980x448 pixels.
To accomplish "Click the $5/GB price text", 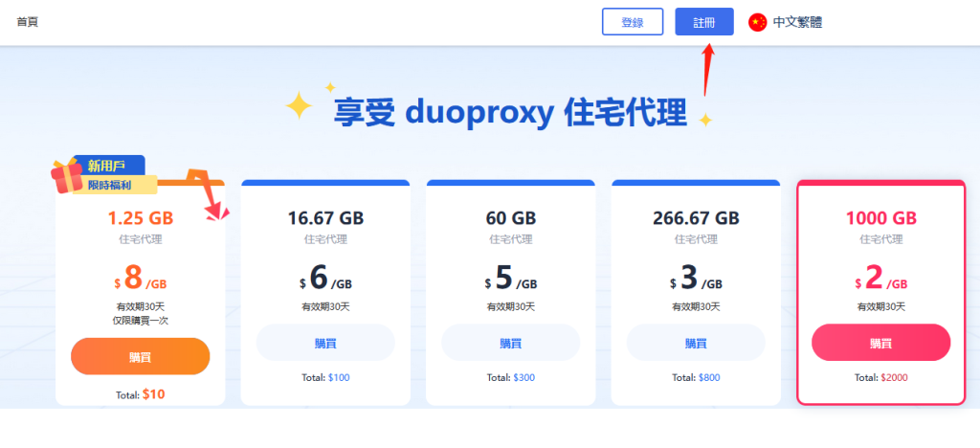I will pyautogui.click(x=511, y=278).
